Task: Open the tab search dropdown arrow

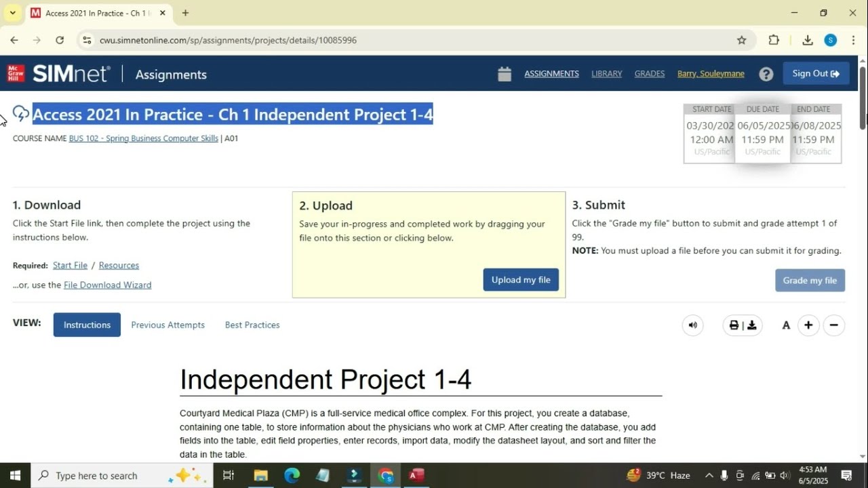Action: 12,13
